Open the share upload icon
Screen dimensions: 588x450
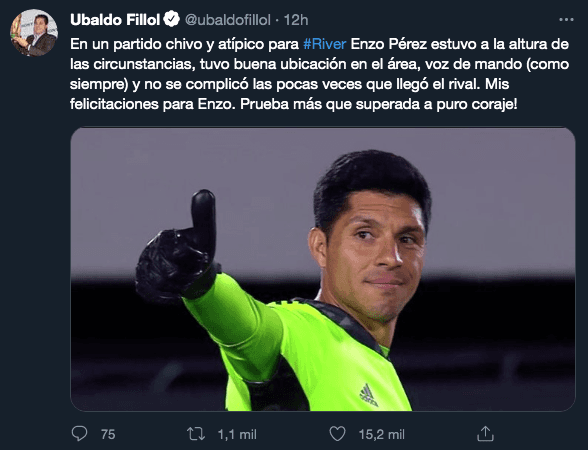(x=485, y=434)
